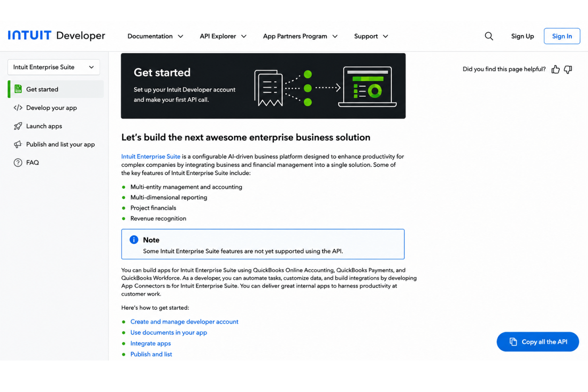Click the Sign Up link

[522, 36]
